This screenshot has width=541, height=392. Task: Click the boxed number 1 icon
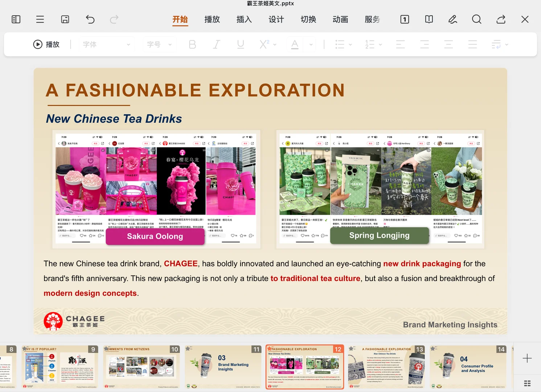(405, 19)
